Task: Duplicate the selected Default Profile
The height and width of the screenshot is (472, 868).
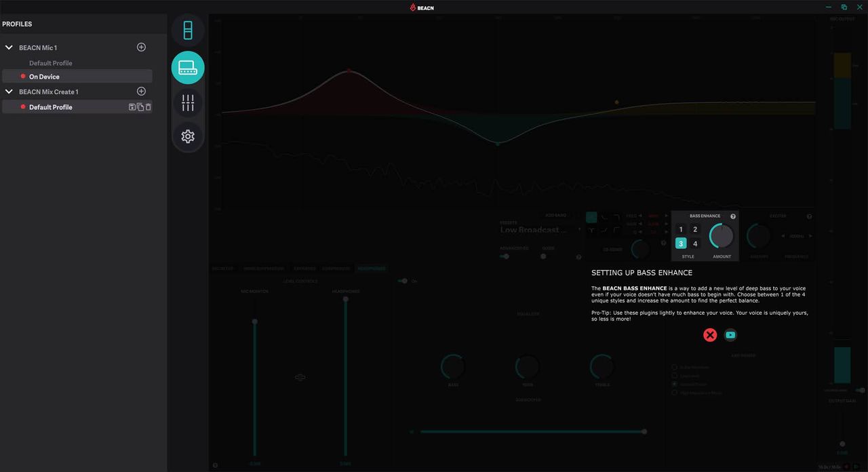Action: 140,107
